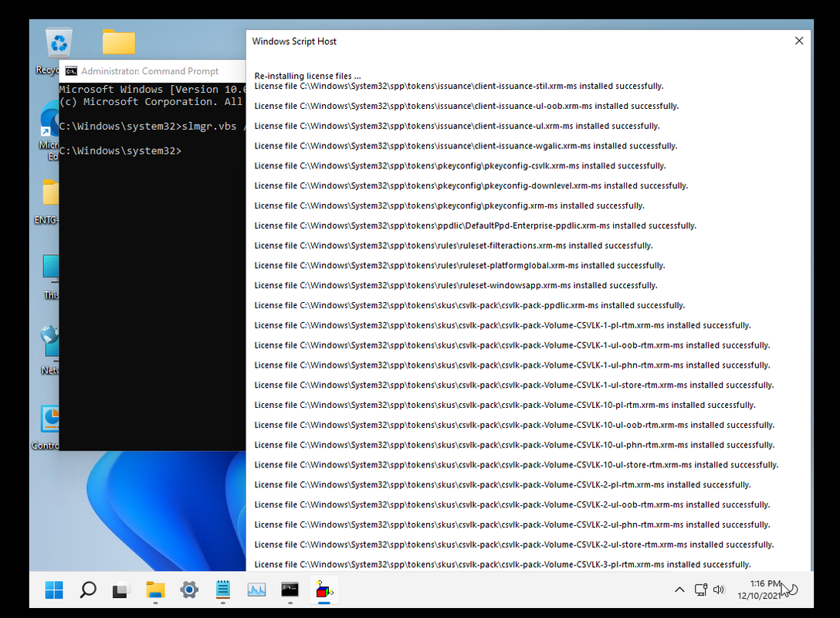Click the client-issuance-stil.xrm-ms license line
The width and height of the screenshot is (840, 618).
459,86
